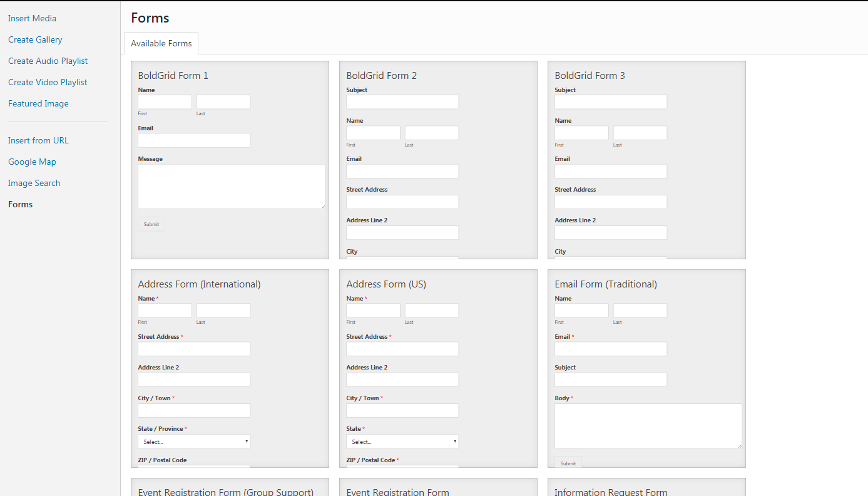Viewport: 868px width, 496px height.
Task: Click Submit button in Email Form (Traditional)
Action: coord(568,463)
